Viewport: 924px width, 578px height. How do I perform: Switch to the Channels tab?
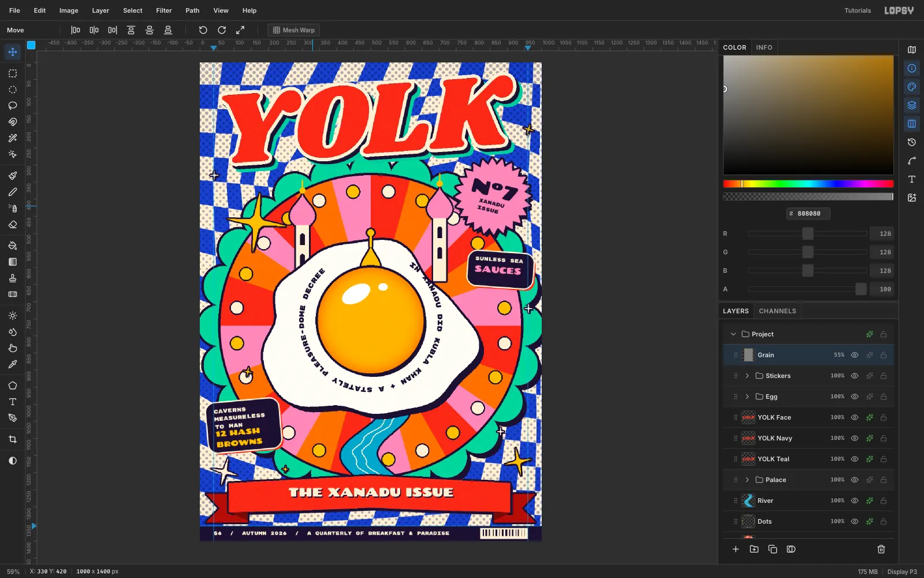pyautogui.click(x=777, y=311)
